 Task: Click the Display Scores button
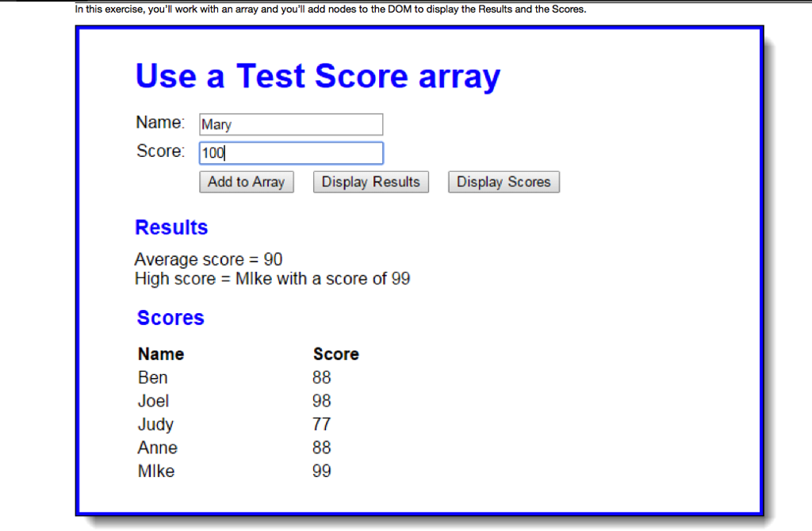(504, 181)
